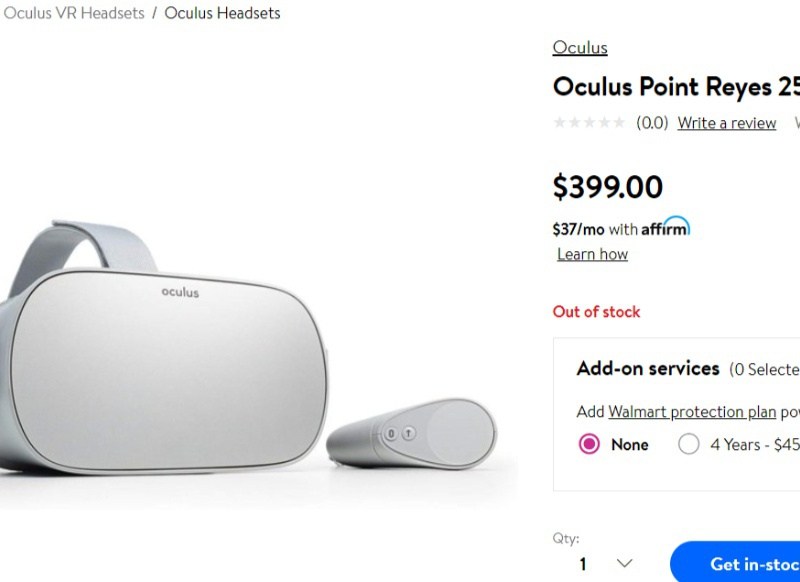The height and width of the screenshot is (582, 800).
Task: Click the $399.00 price
Action: coord(608,187)
